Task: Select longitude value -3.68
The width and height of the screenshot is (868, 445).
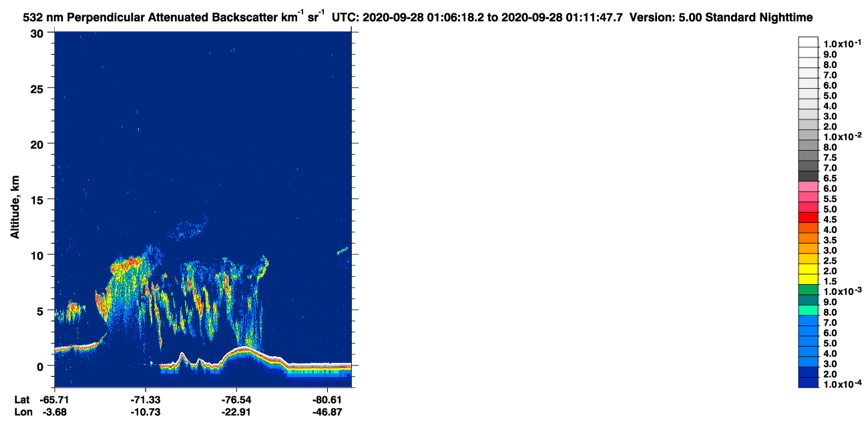Action: [55, 412]
